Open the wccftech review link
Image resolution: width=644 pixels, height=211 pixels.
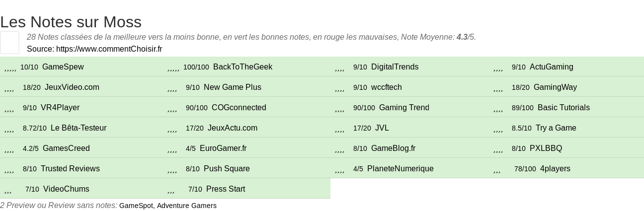click(386, 87)
